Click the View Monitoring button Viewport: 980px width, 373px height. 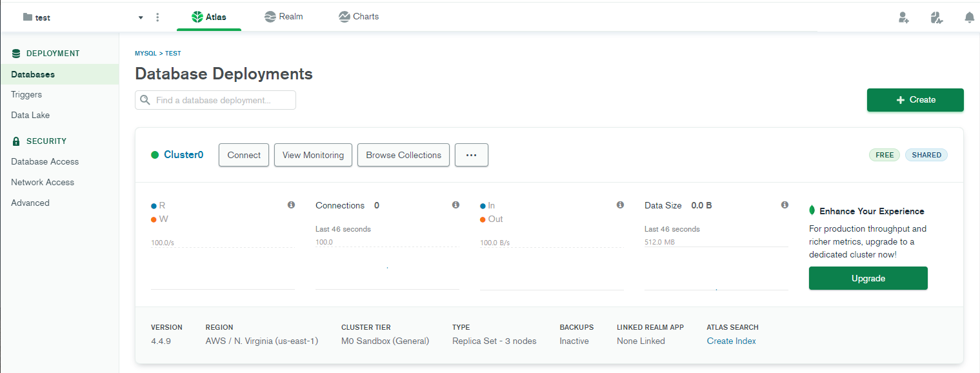click(x=313, y=155)
